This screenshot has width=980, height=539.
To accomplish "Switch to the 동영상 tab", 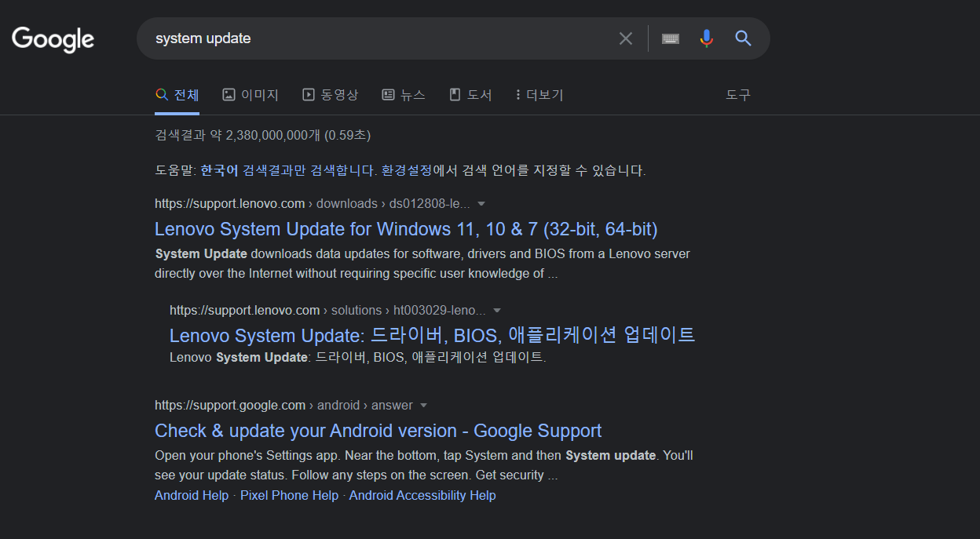I will point(331,95).
